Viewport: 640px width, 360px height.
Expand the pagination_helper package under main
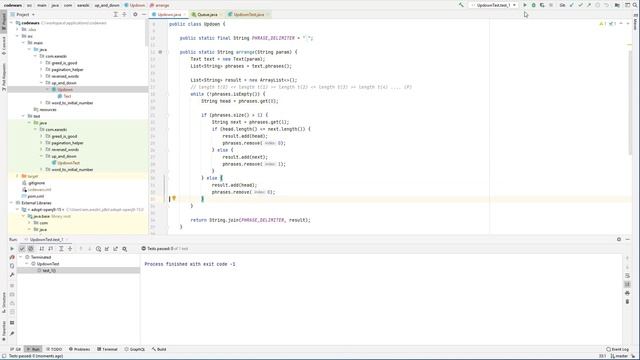41,69
